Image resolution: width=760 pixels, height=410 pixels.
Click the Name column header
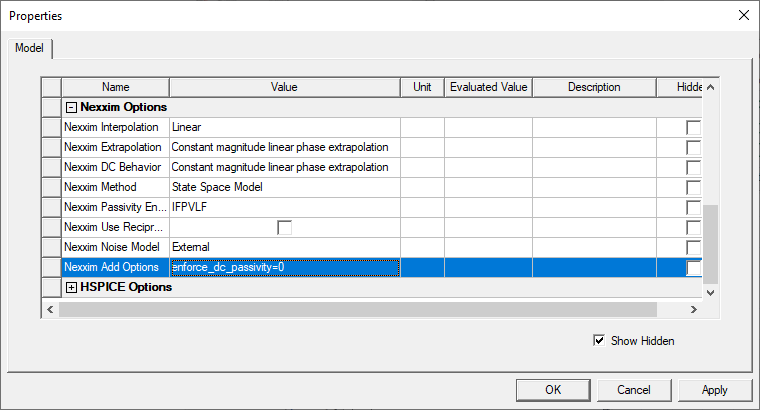click(115, 87)
